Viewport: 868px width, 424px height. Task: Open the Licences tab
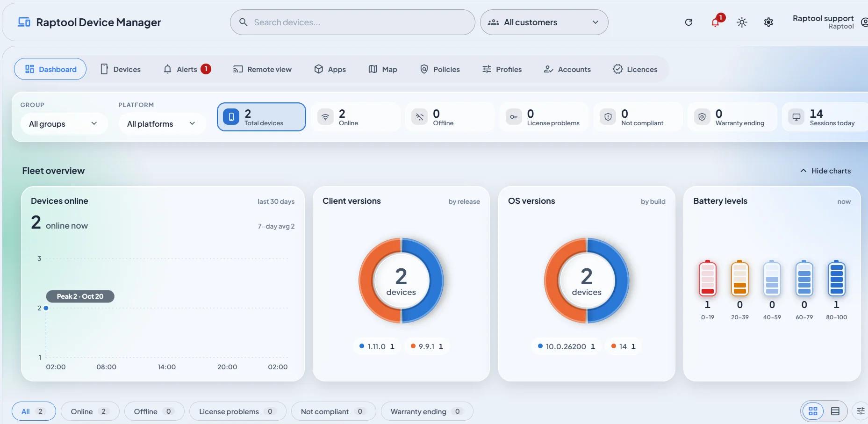tap(635, 69)
